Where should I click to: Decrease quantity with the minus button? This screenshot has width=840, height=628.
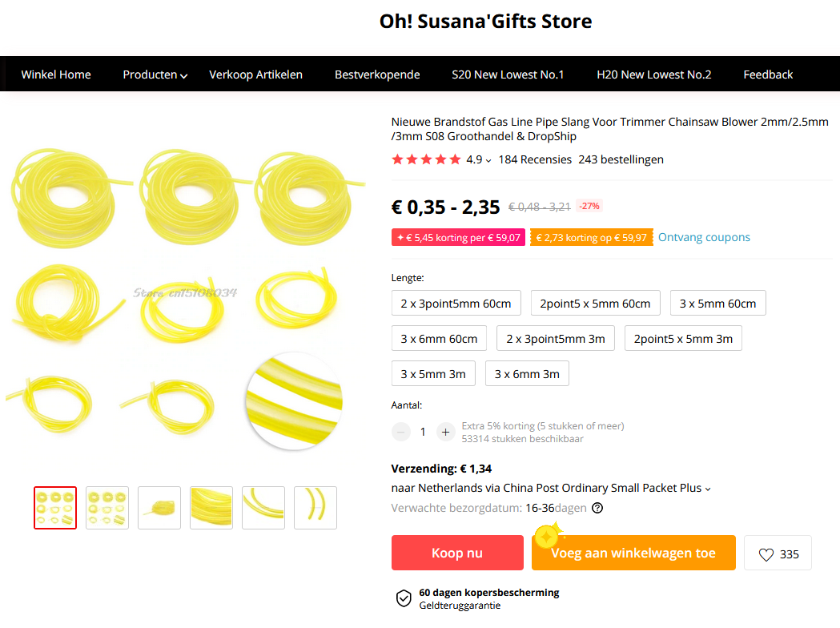[400, 432]
